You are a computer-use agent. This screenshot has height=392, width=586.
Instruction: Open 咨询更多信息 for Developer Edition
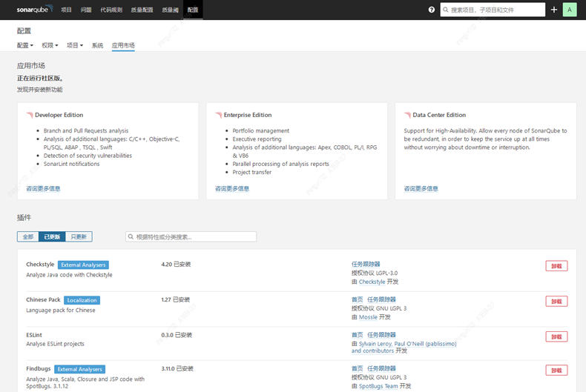coord(43,188)
